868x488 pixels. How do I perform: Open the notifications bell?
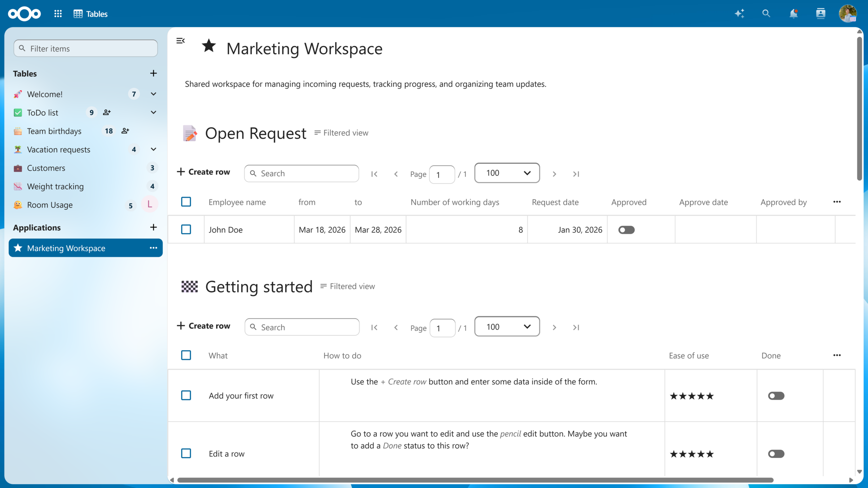coord(793,14)
